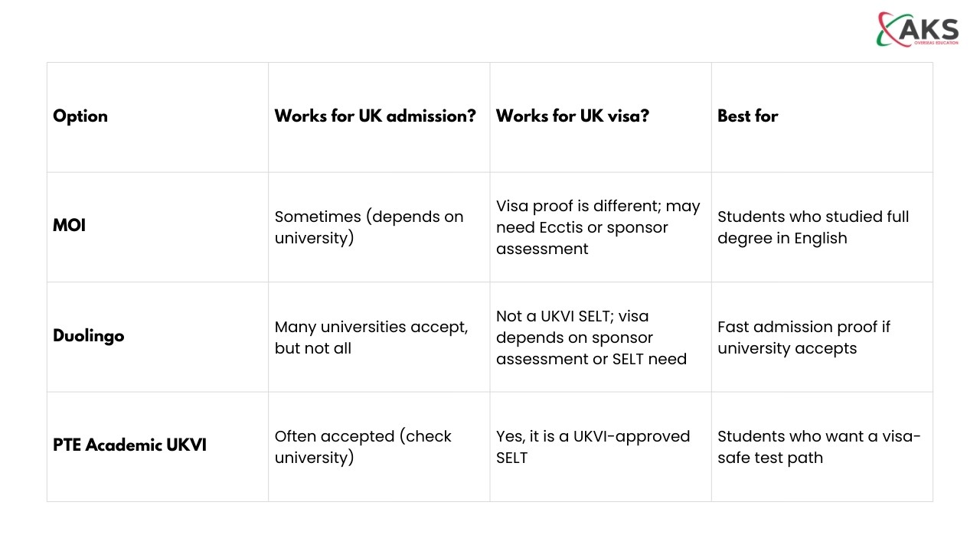
Task: Click the AKS letters in the logo
Action: coord(930,29)
